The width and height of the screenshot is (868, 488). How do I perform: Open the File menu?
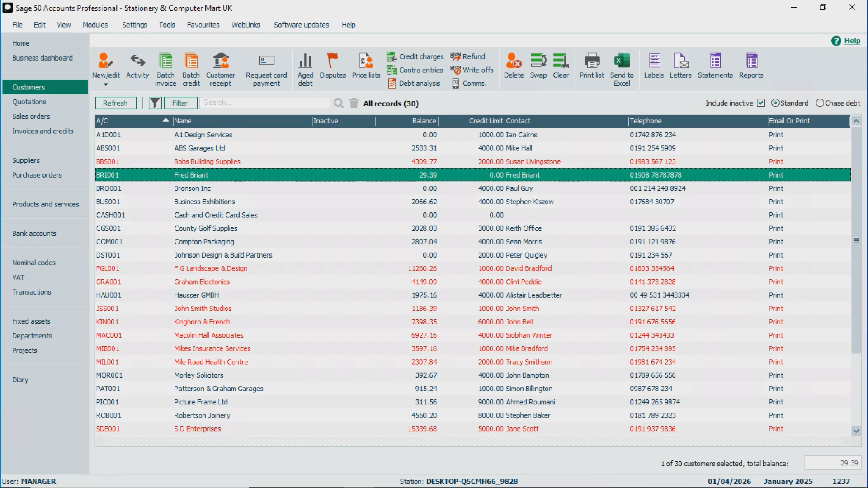pos(17,25)
